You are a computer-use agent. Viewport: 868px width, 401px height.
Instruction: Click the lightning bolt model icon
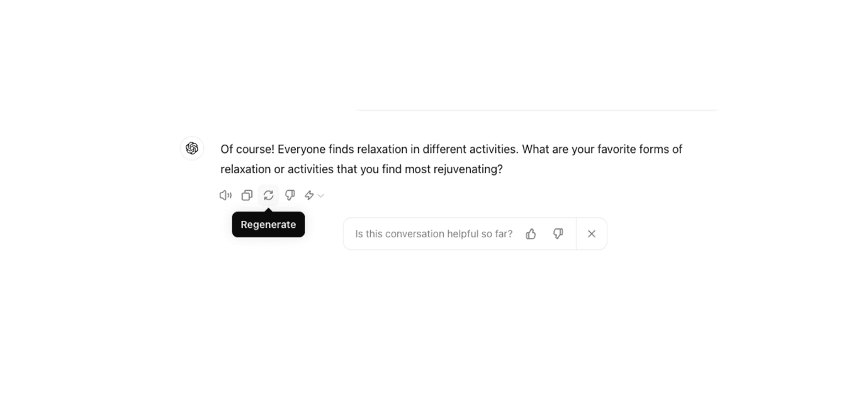[x=309, y=195]
